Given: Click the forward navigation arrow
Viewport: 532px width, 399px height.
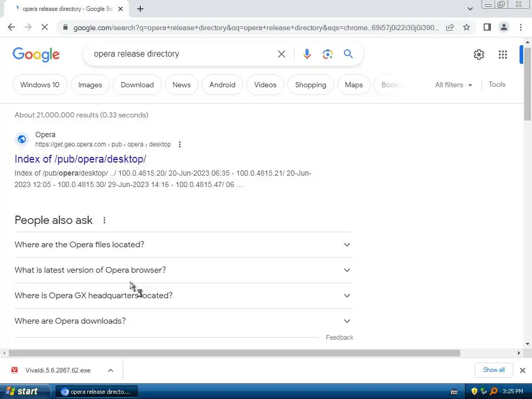Looking at the screenshot, I should 28,27.
